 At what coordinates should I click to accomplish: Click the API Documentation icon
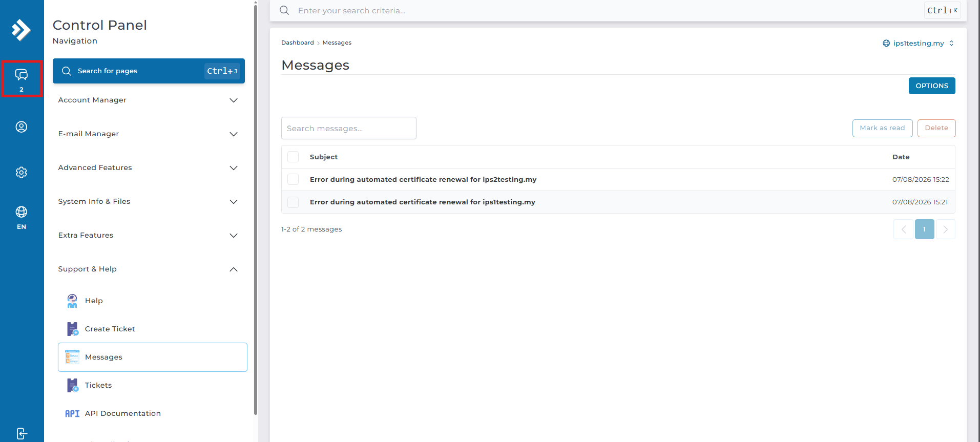72,413
